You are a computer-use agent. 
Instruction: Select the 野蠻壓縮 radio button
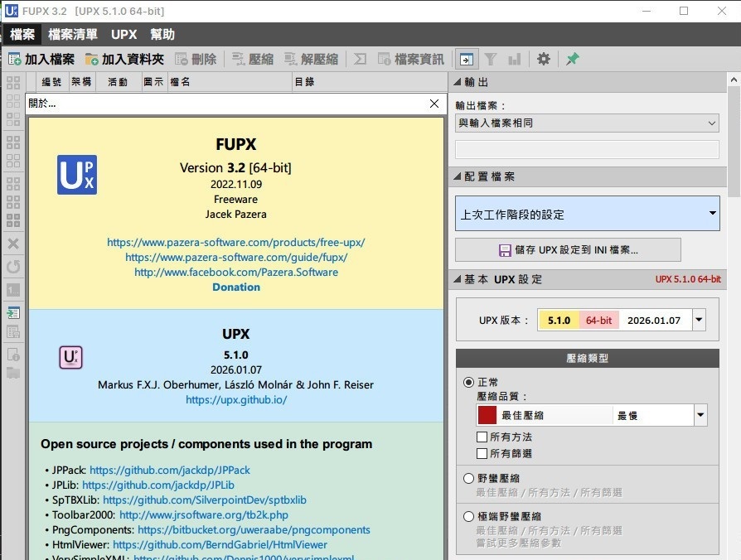[469, 478]
